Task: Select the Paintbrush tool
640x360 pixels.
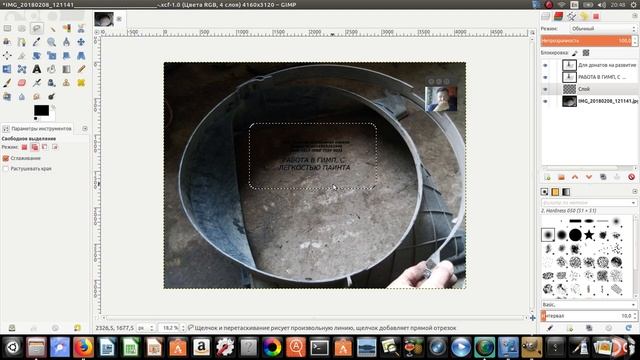Action: click(7, 83)
